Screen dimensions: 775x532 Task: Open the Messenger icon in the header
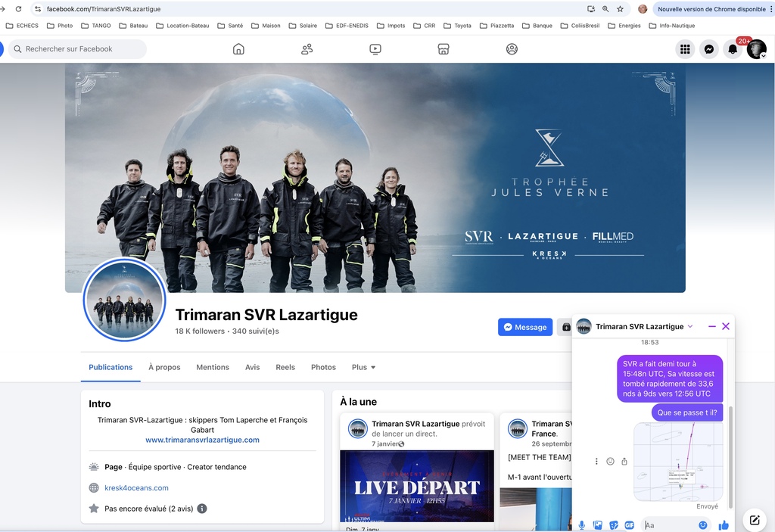coord(708,49)
